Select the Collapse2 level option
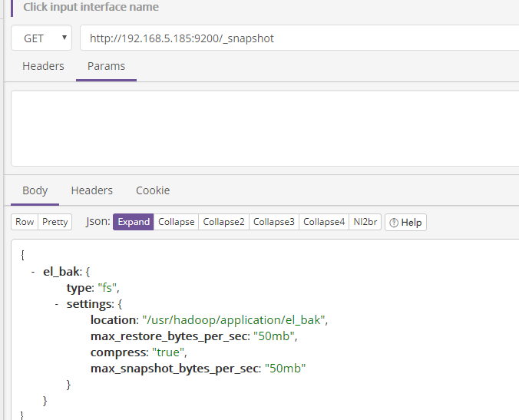This screenshot has height=420, width=519. [x=223, y=222]
